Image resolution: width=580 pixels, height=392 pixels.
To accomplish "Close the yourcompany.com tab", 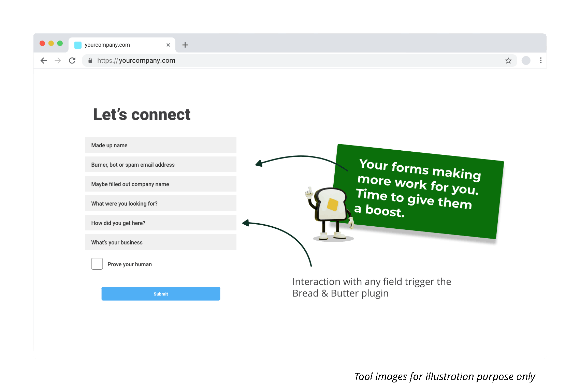I will tap(168, 45).
